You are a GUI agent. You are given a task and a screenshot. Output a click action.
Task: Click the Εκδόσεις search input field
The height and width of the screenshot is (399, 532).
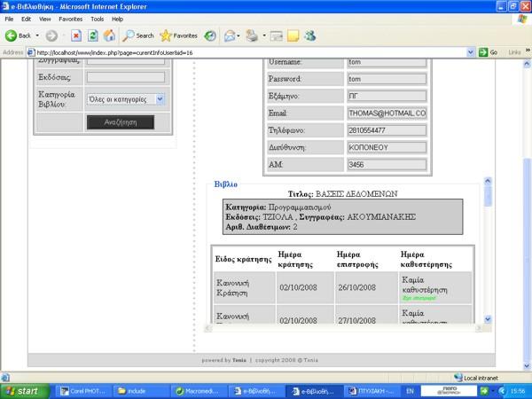coord(126,77)
